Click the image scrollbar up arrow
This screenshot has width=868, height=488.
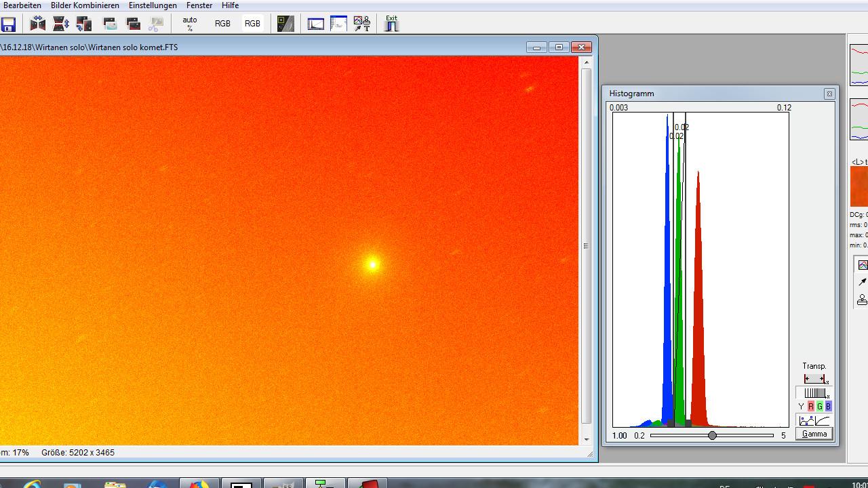(x=587, y=62)
